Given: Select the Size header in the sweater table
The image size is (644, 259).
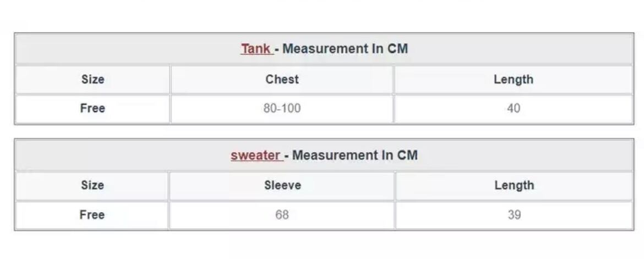Looking at the screenshot, I should (92, 186).
